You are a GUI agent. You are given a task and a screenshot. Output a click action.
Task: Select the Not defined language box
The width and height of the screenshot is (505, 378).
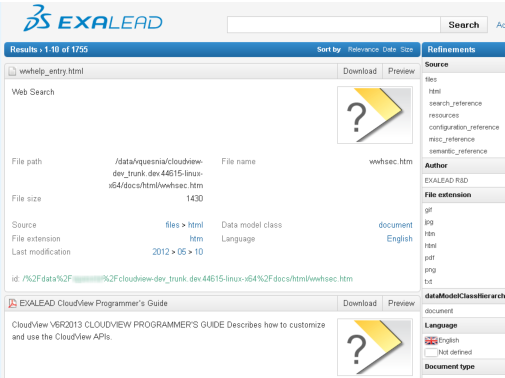tap(431, 352)
